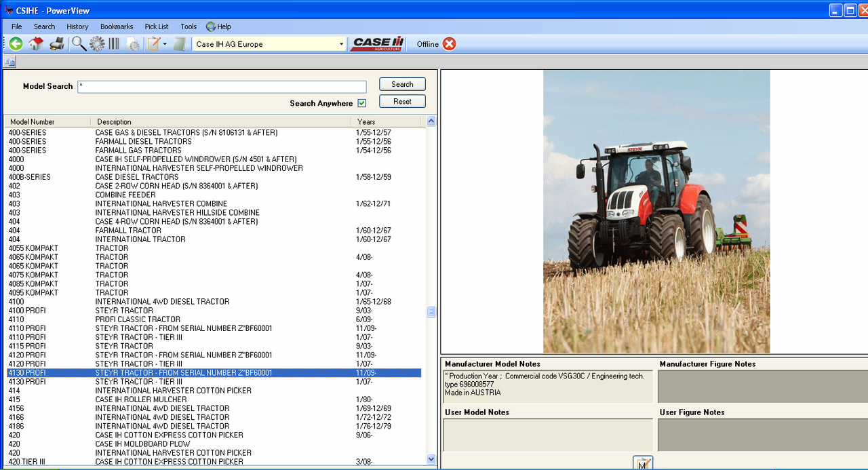868x470 pixels.
Task: Sort by Description column header
Action: coord(221,121)
